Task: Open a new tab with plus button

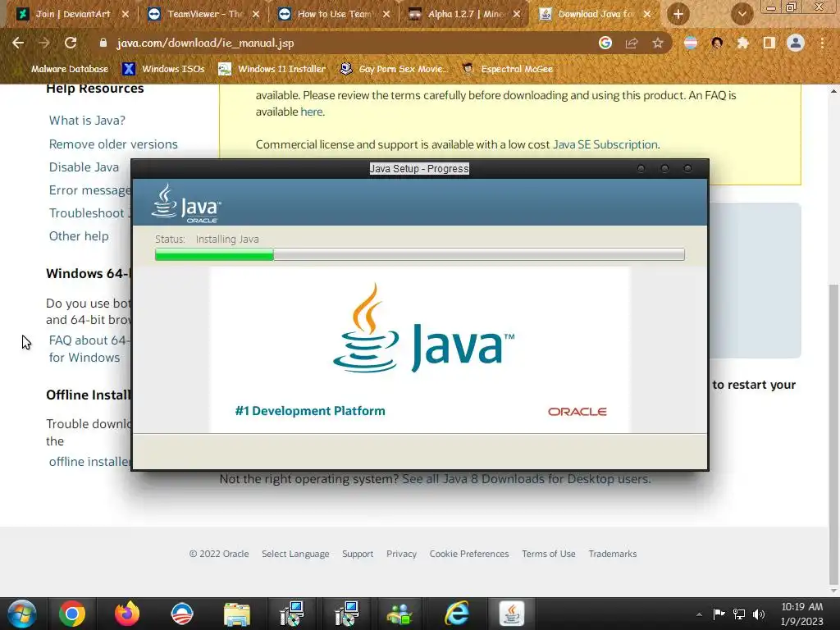Action: [678, 14]
